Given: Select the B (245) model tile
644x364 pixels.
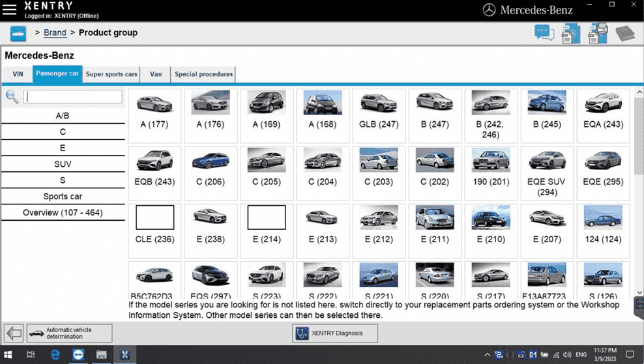Looking at the screenshot, I should coord(547,116).
